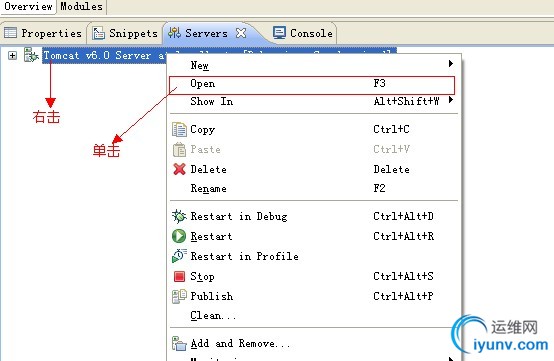Choose Copy from the context menu
Screen dimensions: 554x361
click(x=314, y=129)
